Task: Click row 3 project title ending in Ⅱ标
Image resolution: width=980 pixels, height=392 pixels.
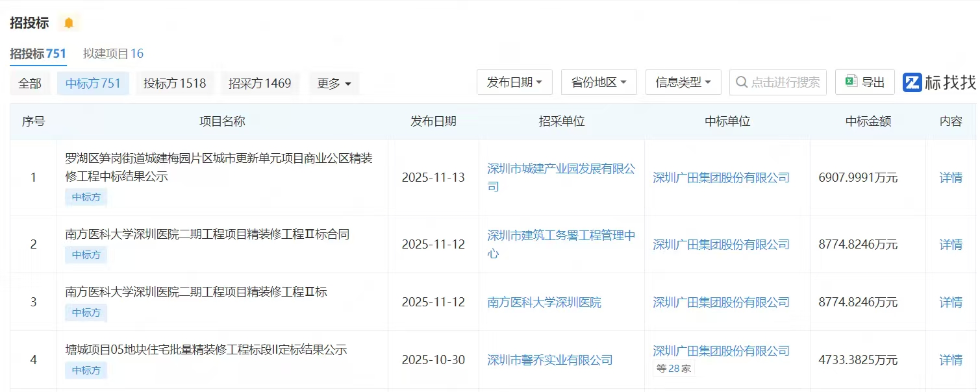Action: click(x=196, y=292)
